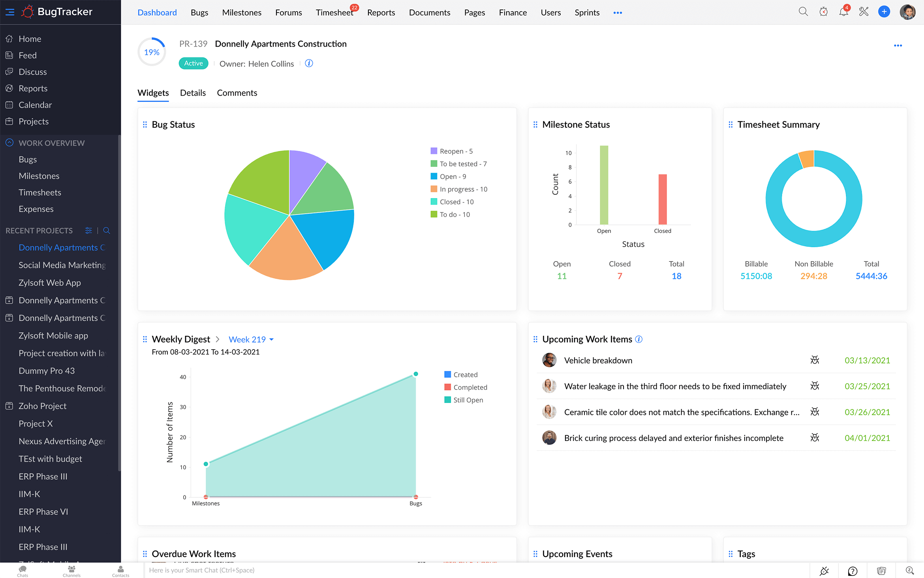Click the search magnifier icon in header
The image size is (924, 578).
[x=803, y=12]
